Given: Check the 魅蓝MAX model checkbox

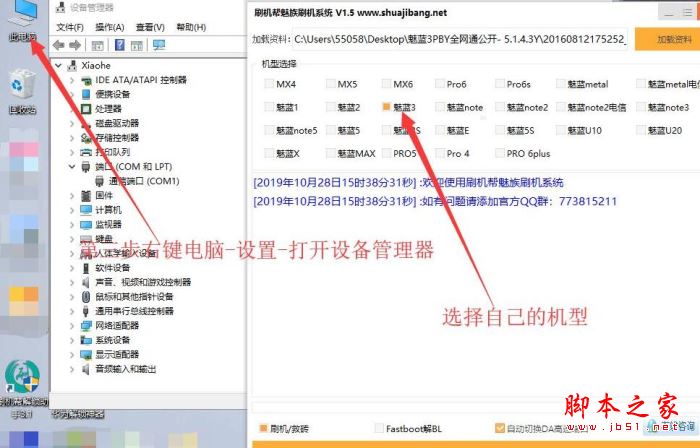Looking at the screenshot, I should click(x=330, y=153).
